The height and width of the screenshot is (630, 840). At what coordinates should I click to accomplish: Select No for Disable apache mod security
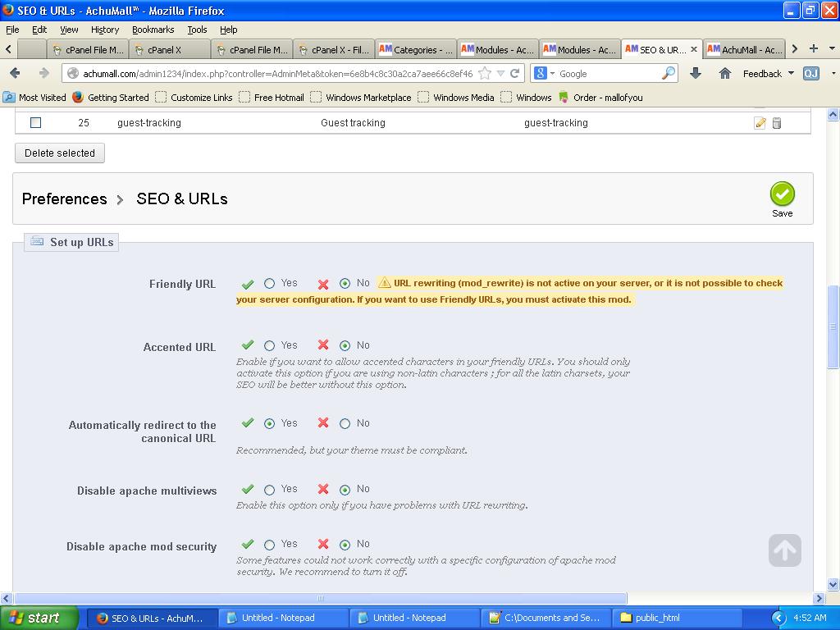coord(345,545)
